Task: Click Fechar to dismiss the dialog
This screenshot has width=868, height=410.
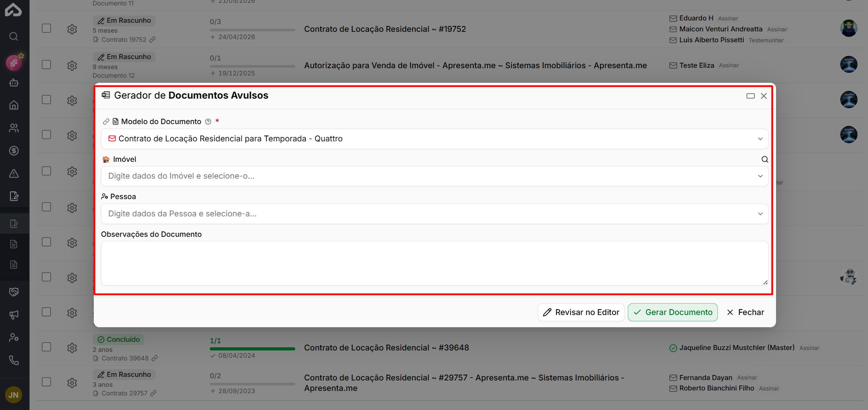Action: pos(745,312)
